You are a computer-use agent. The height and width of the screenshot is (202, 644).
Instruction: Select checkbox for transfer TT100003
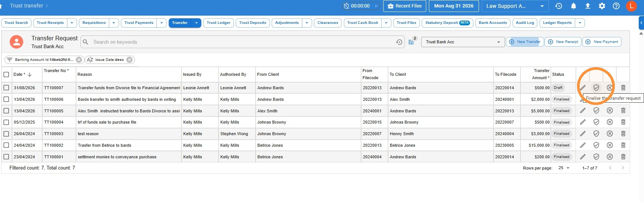point(6,134)
